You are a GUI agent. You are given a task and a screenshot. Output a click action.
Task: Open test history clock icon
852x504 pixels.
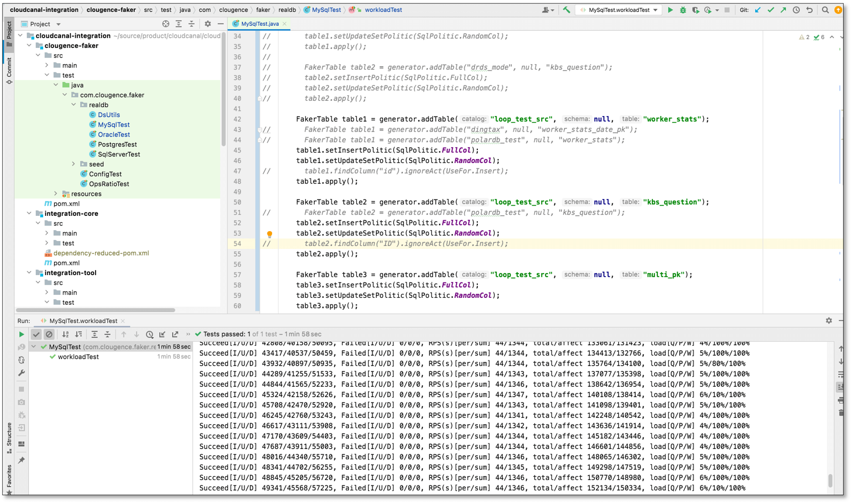(150, 334)
